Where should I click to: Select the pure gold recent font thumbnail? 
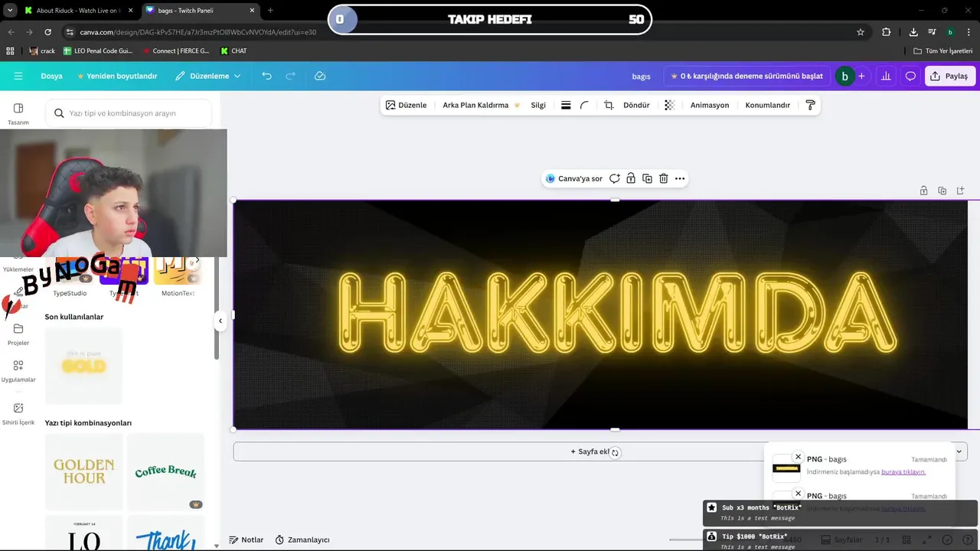(83, 366)
